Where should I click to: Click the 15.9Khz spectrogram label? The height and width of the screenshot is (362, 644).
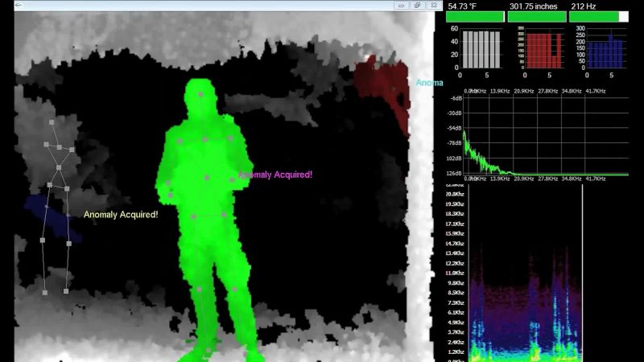tap(455, 233)
